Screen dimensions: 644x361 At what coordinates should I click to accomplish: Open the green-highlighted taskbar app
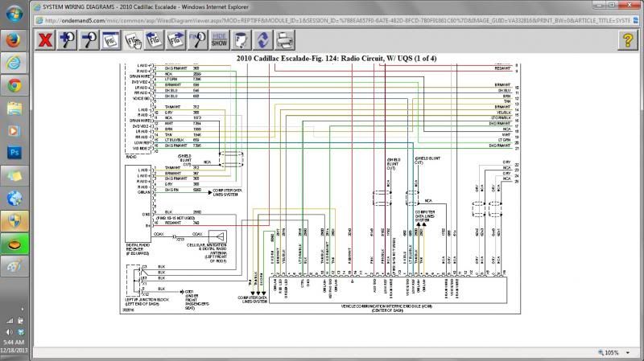pos(14,244)
